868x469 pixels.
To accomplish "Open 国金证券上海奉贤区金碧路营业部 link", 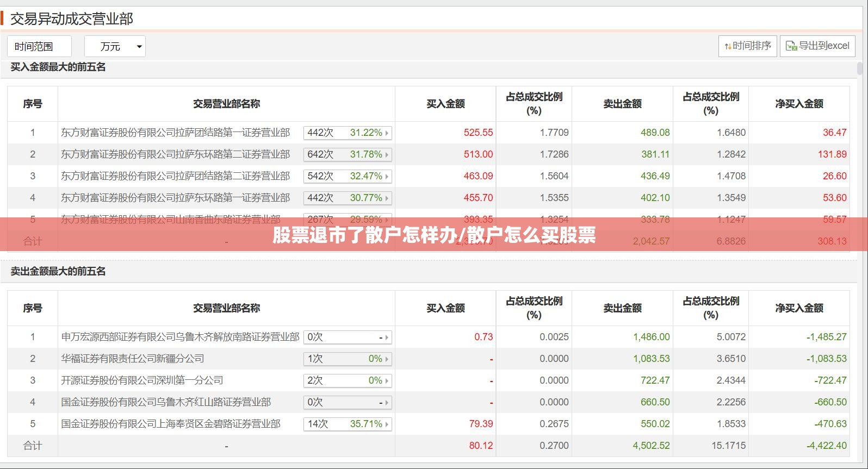I will click(171, 424).
